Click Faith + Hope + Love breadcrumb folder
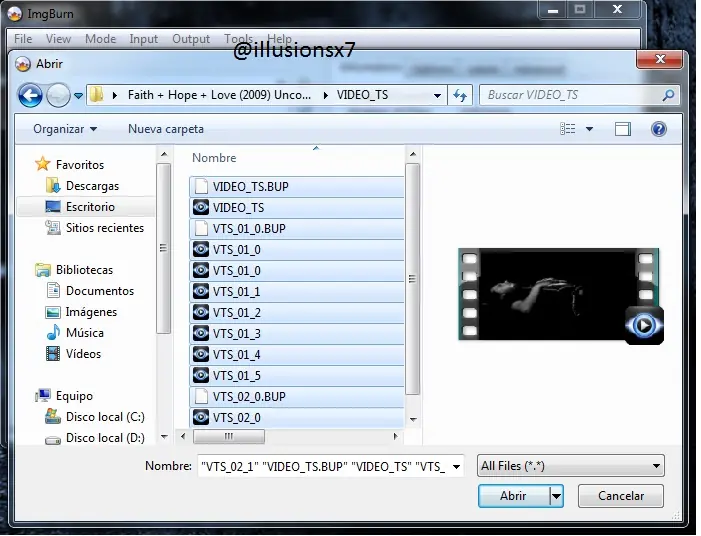Screen dimensions: 701x536 (x=219, y=95)
